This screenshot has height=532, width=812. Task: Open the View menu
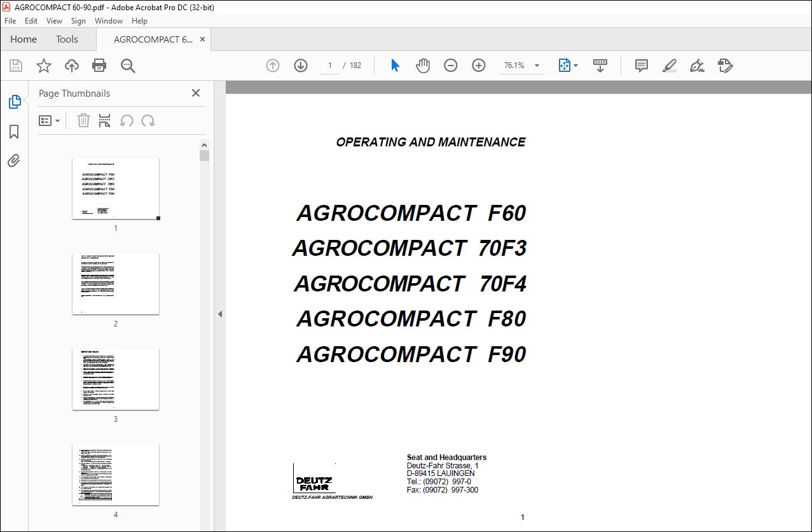click(54, 21)
